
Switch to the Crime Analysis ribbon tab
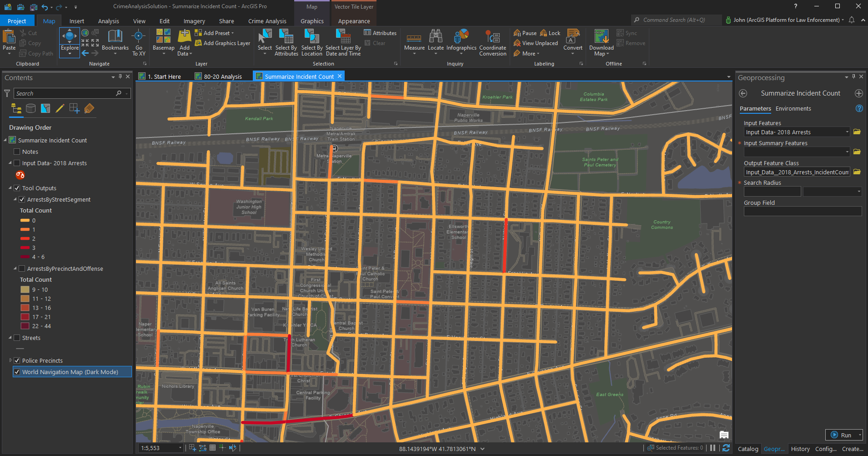tap(267, 20)
